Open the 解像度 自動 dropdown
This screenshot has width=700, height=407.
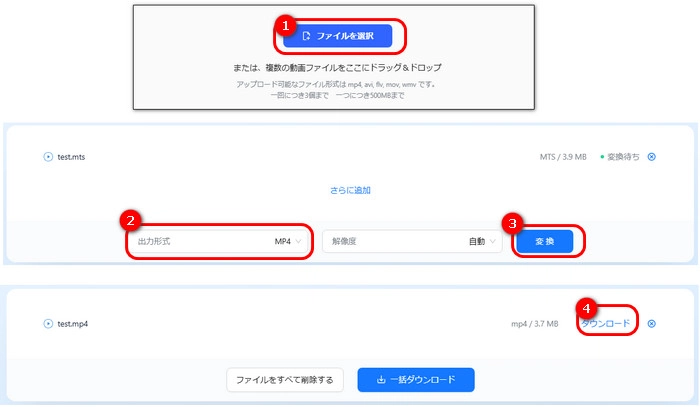[x=412, y=241]
